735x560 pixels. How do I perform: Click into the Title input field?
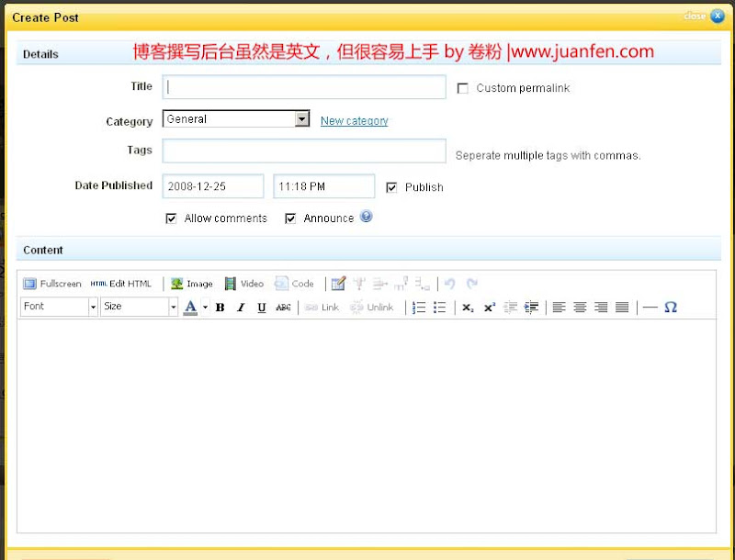point(304,86)
